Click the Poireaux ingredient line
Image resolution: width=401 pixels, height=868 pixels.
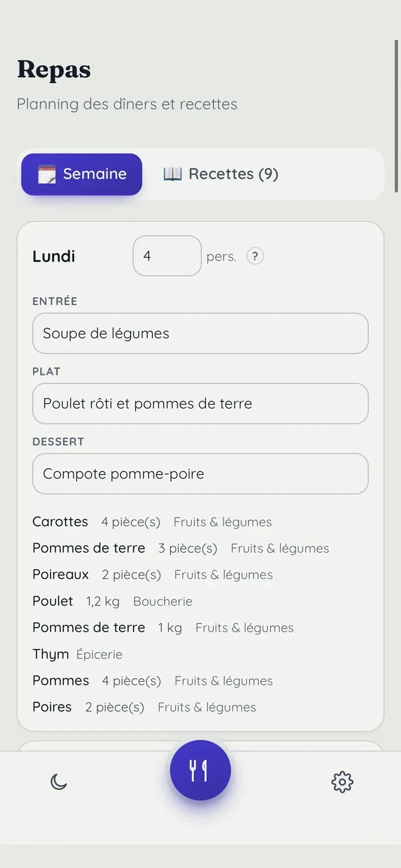(x=153, y=575)
